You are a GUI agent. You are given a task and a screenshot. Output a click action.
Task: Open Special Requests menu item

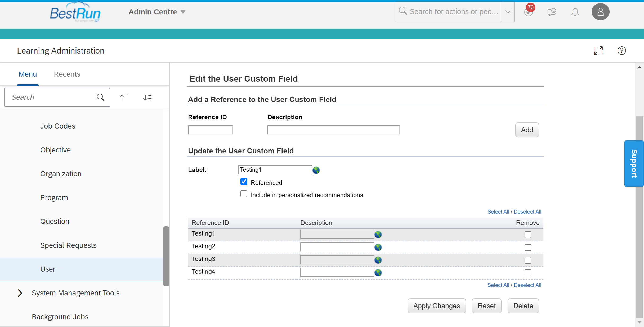click(x=68, y=245)
